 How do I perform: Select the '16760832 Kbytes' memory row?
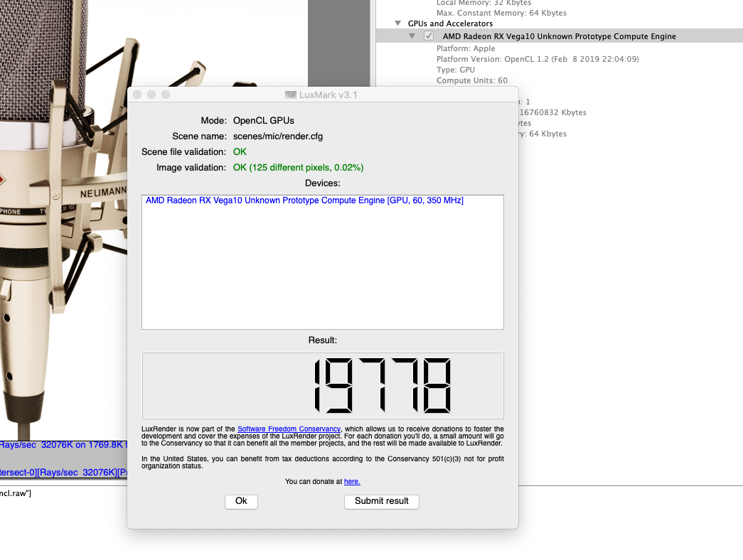point(552,112)
